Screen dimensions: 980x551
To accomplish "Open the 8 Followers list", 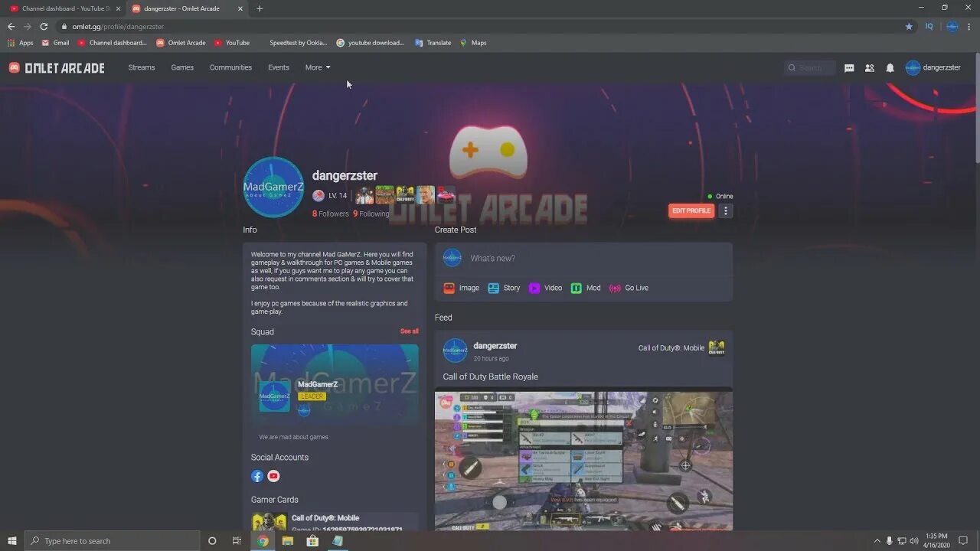I will click(x=331, y=214).
